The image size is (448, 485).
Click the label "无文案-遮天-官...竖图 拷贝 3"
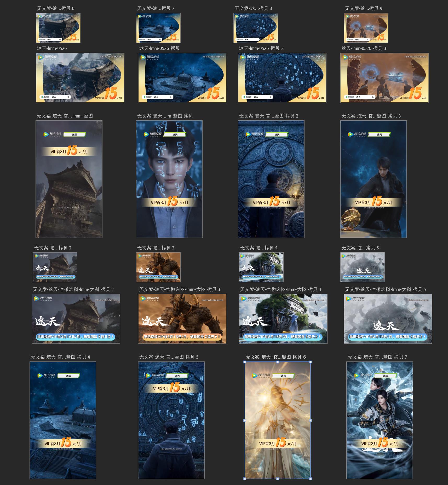click(x=371, y=116)
